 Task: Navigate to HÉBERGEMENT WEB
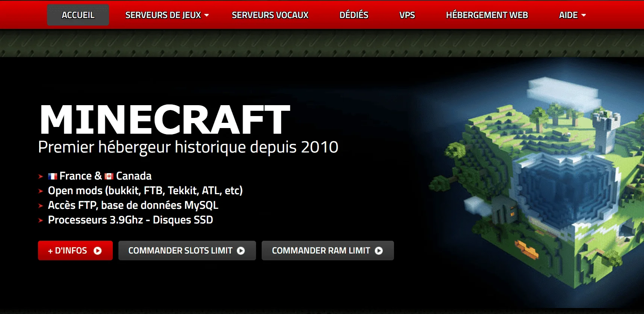[487, 15]
